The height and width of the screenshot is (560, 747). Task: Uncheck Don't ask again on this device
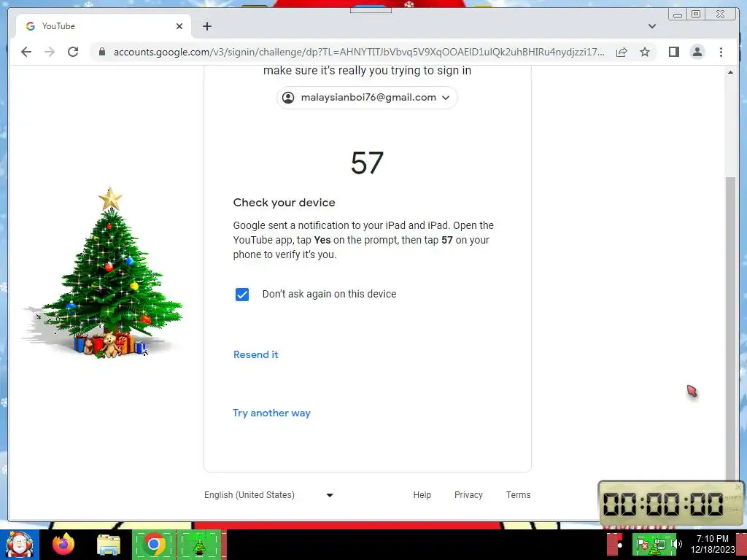(x=242, y=295)
